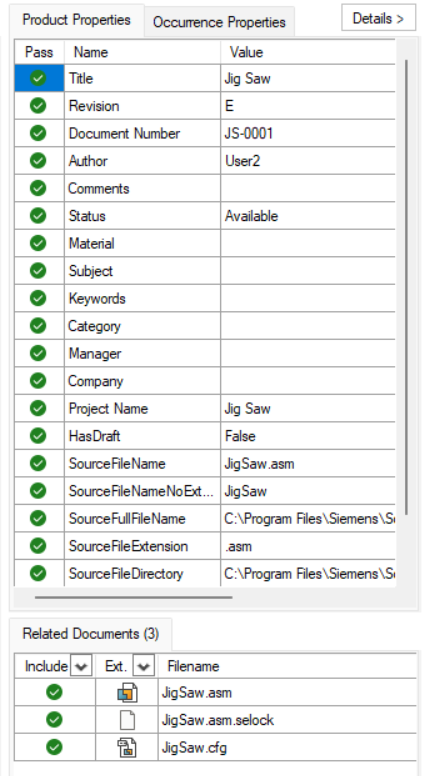Toggle the include check for JigSaw.cfg

(x=54, y=747)
